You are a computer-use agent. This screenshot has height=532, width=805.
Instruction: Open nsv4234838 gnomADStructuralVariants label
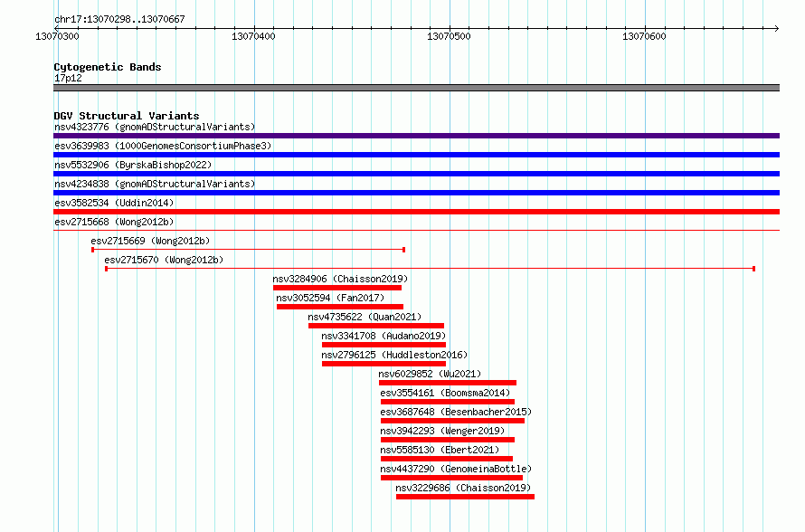155,184
